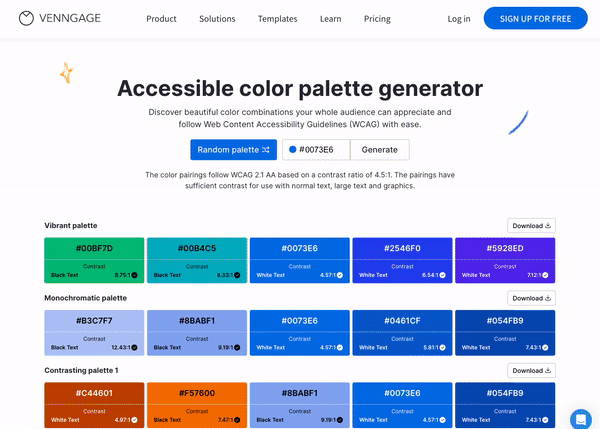The height and width of the screenshot is (429, 600).
Task: Click the checkmark icon on #0461CF swatch
Action: coord(443,347)
